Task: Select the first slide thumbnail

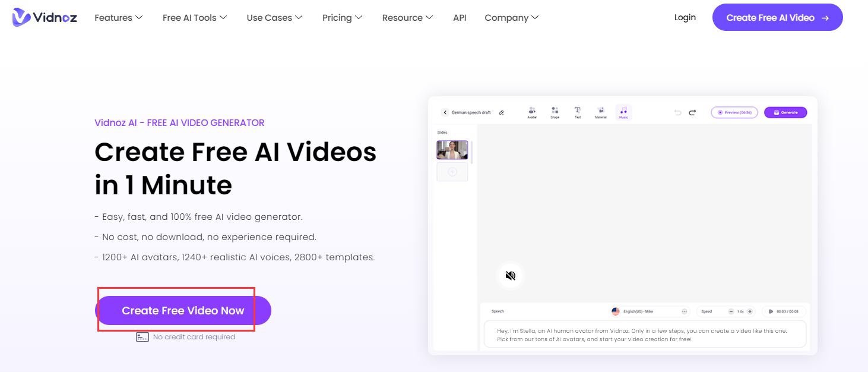Action: [452, 150]
